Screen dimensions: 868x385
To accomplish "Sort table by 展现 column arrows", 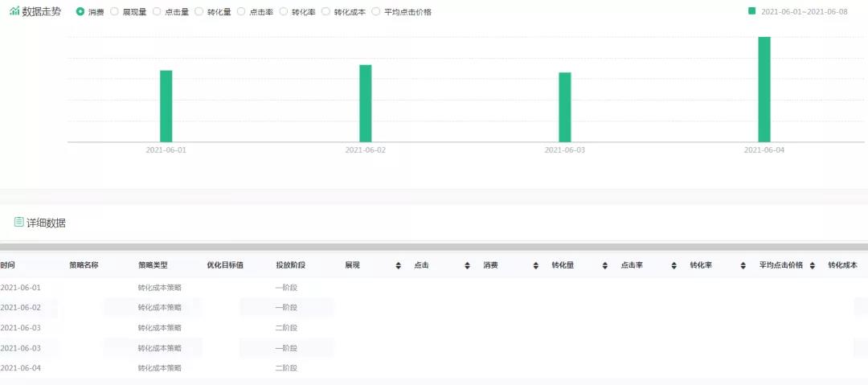I will (x=398, y=265).
